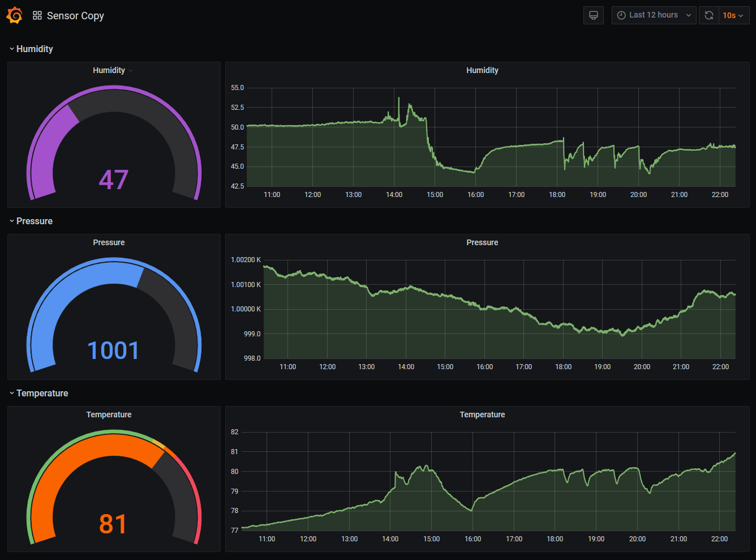Viewport: 756px width, 560px height.
Task: Collapse the Pressure row
Action: 34,221
